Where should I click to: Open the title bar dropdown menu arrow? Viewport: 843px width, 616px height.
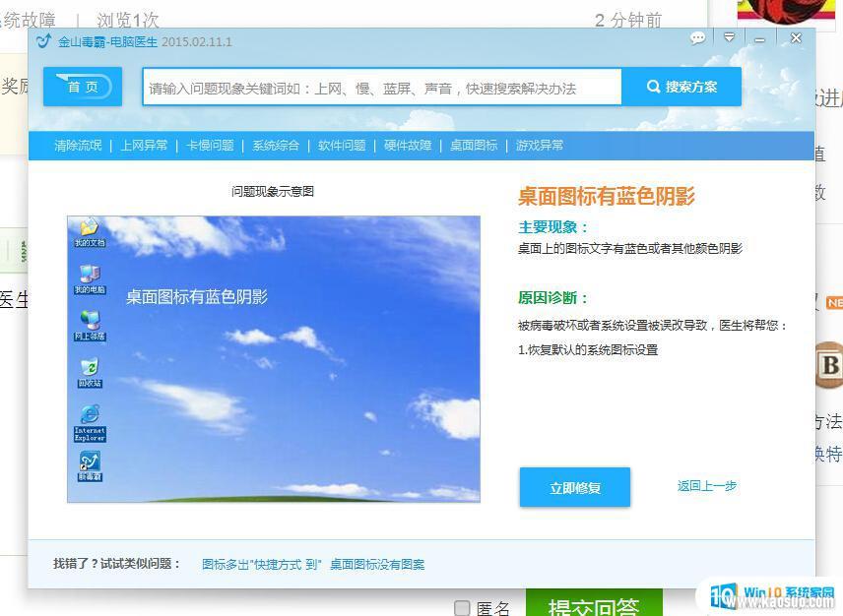pyautogui.click(x=729, y=37)
